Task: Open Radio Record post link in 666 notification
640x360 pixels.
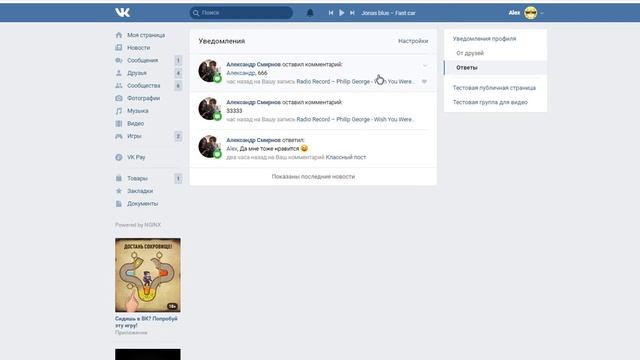Action: coord(356,82)
